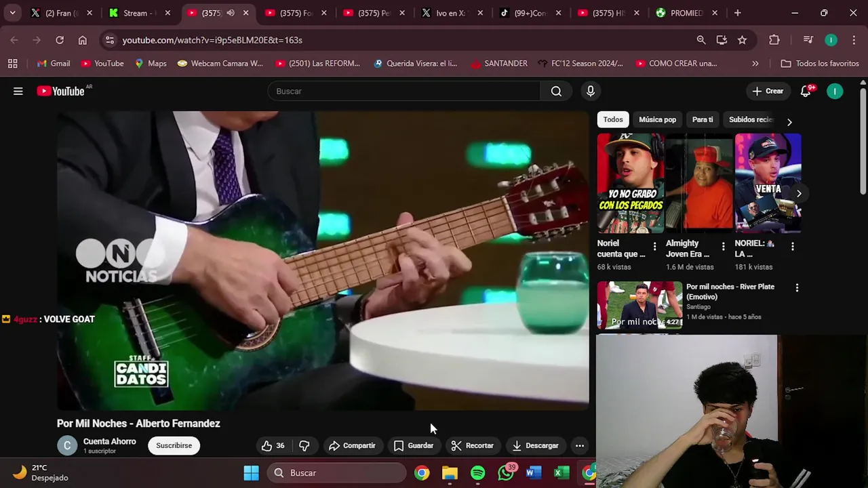The height and width of the screenshot is (488, 868).
Task: Click the Recortar clip button
Action: coord(472,445)
